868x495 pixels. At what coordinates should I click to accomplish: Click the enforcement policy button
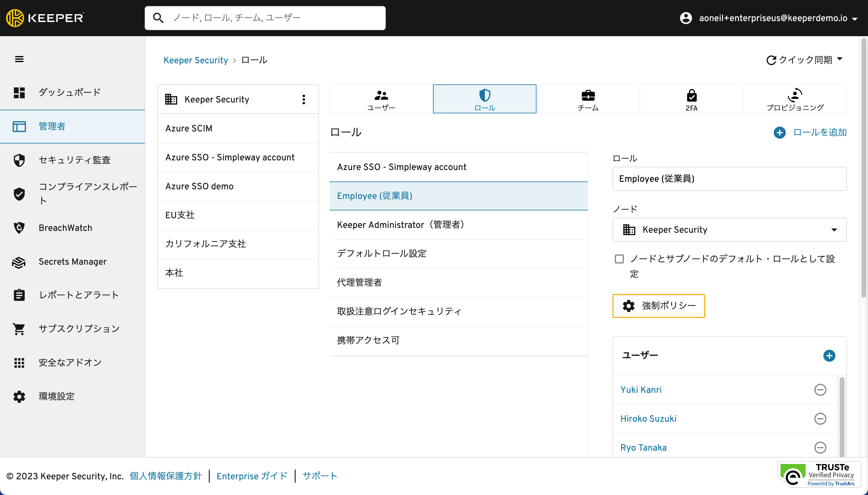coord(658,306)
